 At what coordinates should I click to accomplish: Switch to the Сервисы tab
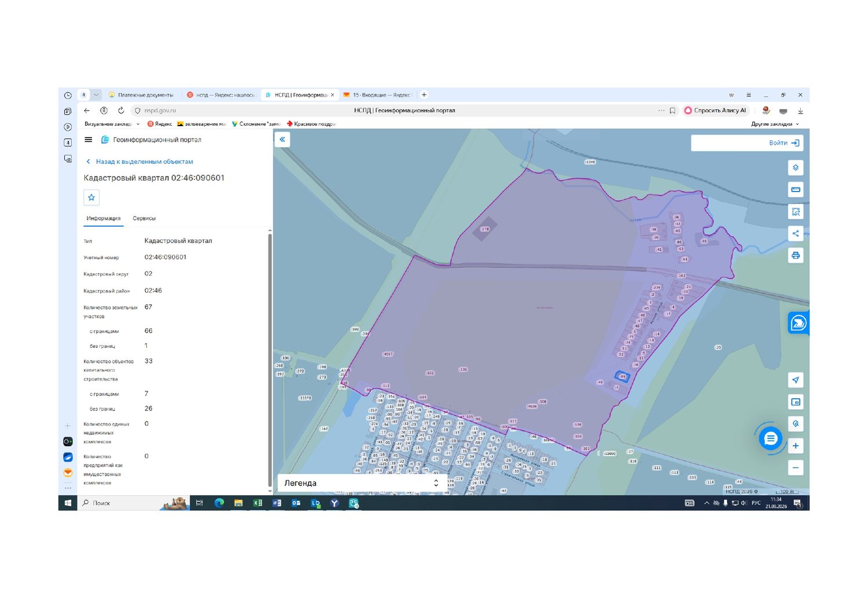tap(144, 218)
